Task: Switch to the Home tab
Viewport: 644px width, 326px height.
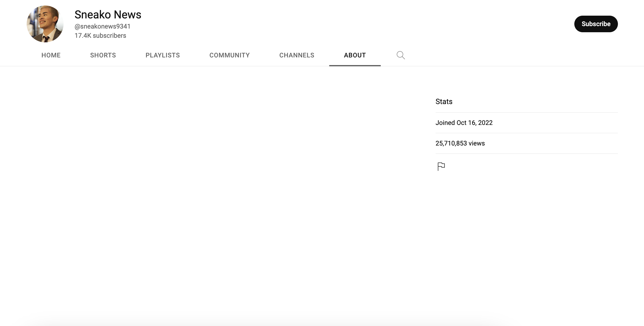Action: 51,55
